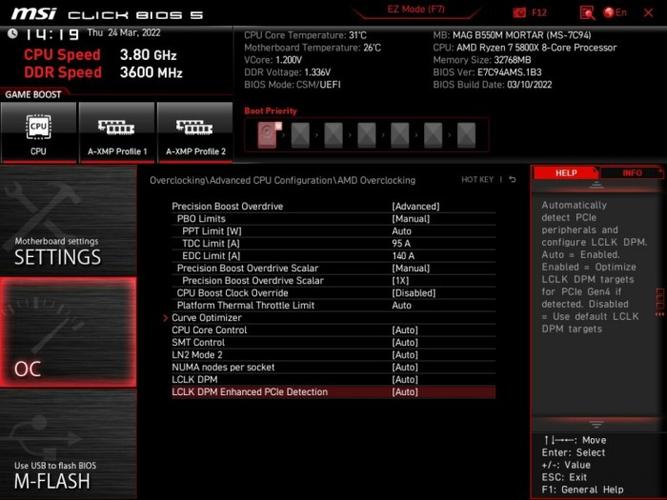Image resolution: width=667 pixels, height=500 pixels.
Task: Close the BIOS with X icon
Action: tap(648, 13)
